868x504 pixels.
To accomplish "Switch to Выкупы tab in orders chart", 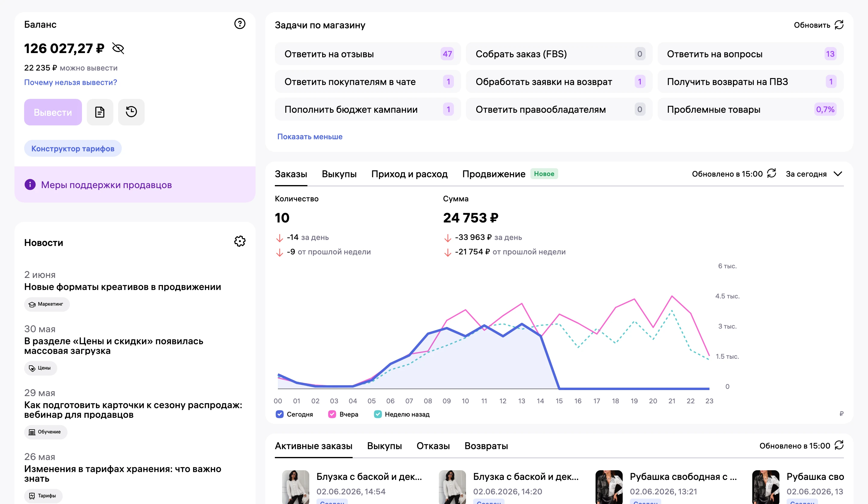I will click(x=339, y=174).
